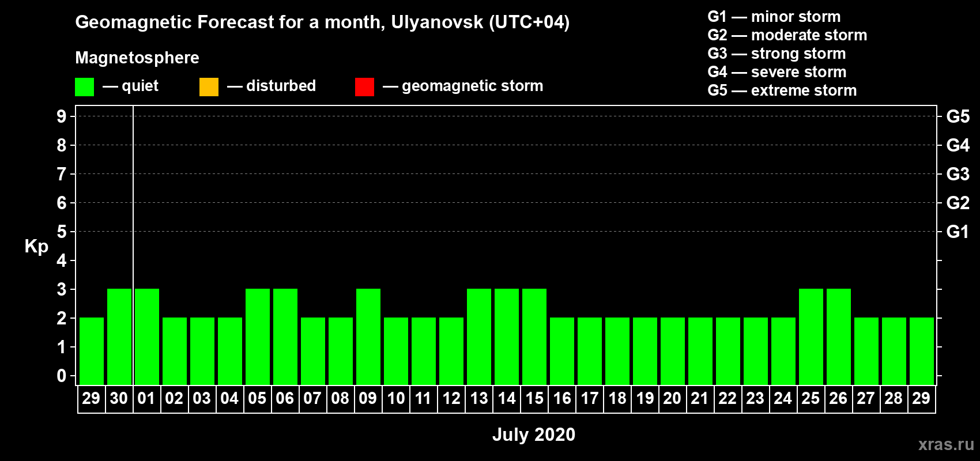The image size is (980, 461).
Task: Click the 'G2 — moderate storm' legend line
Action: coord(787,35)
